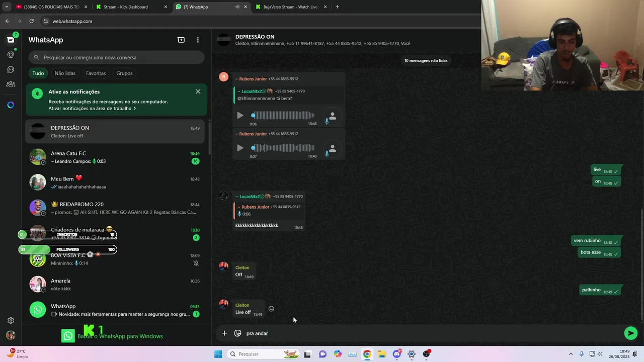Select the Favoritas filter
Viewport: 644px width, 362px height.
click(x=96, y=73)
